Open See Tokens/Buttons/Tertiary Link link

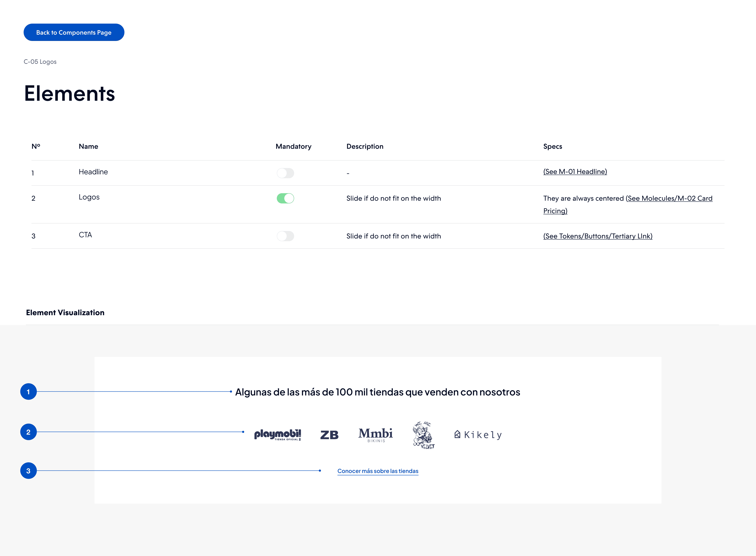(x=597, y=236)
